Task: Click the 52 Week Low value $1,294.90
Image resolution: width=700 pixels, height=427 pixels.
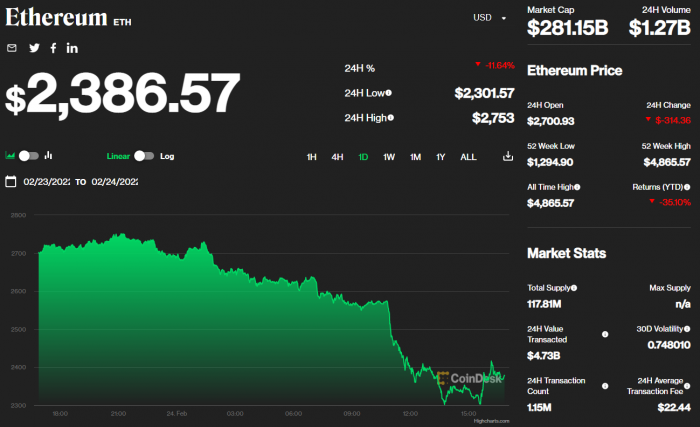Action: click(550, 162)
